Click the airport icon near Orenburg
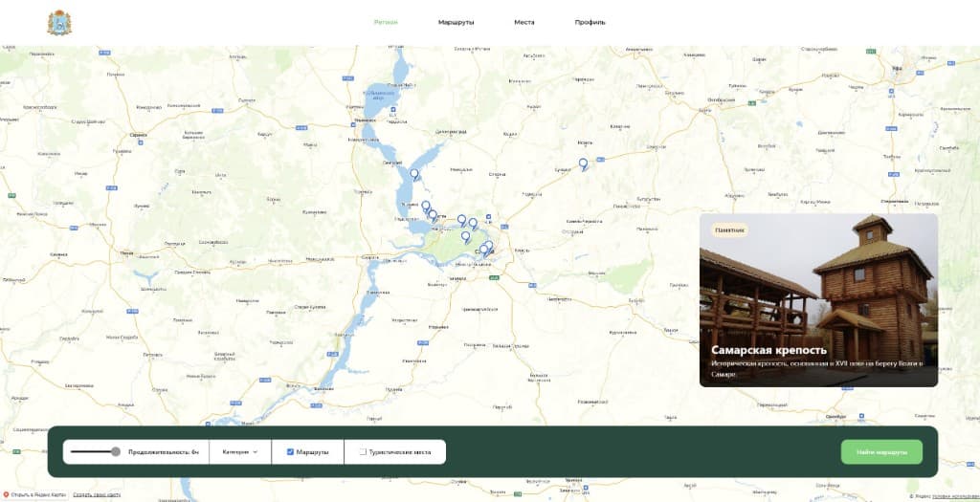Viewport: 980px width, 502px height. (862, 415)
